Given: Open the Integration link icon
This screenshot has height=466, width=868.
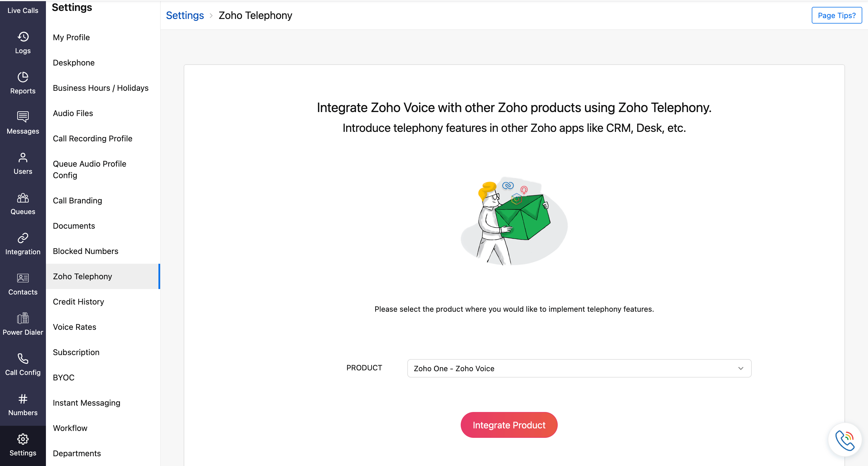Looking at the screenshot, I should pos(23,238).
